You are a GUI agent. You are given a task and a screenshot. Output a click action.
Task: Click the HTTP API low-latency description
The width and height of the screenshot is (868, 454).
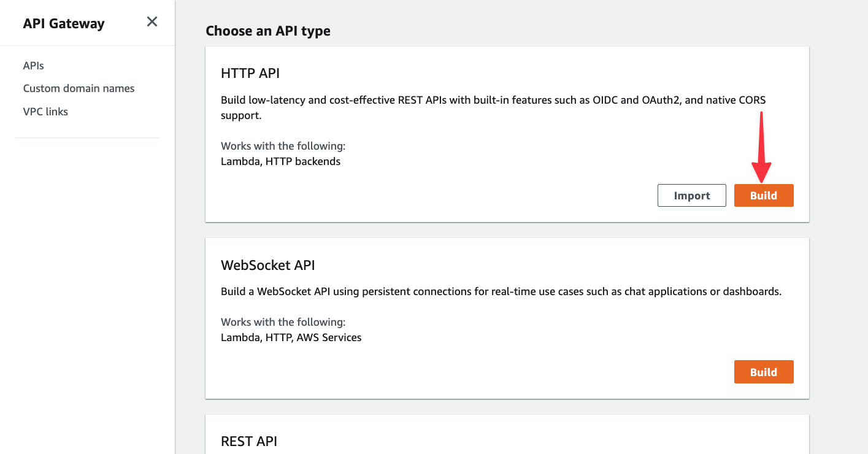tap(493, 107)
